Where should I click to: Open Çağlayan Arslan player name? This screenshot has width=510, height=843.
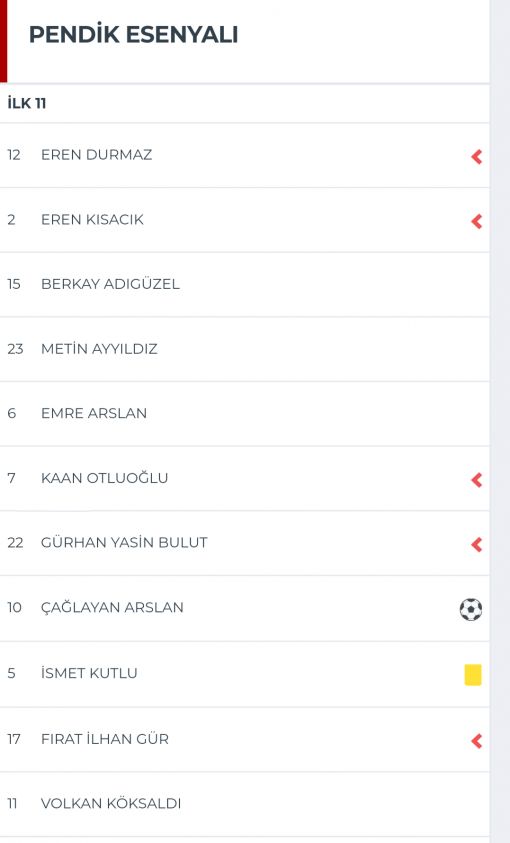(x=112, y=608)
